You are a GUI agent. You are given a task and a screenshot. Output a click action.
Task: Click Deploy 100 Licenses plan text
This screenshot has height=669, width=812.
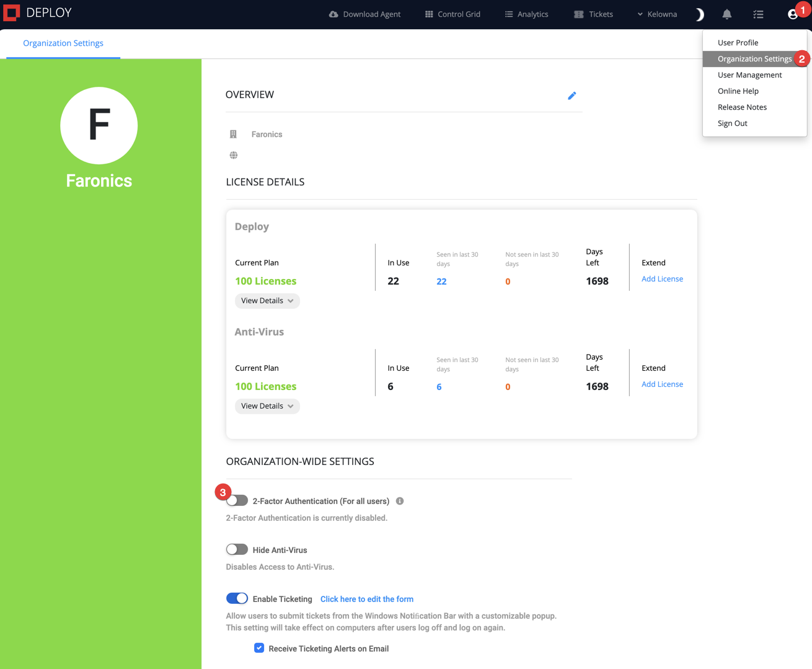point(266,281)
